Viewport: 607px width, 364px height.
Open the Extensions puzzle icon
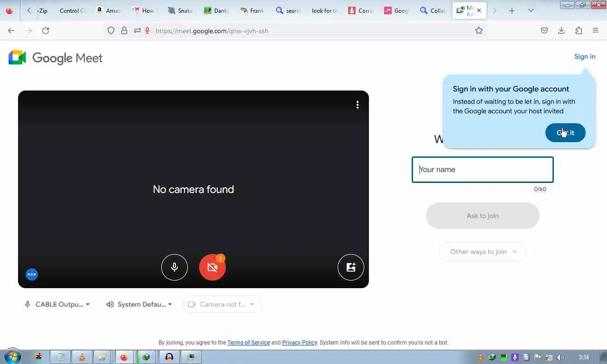coord(579,31)
